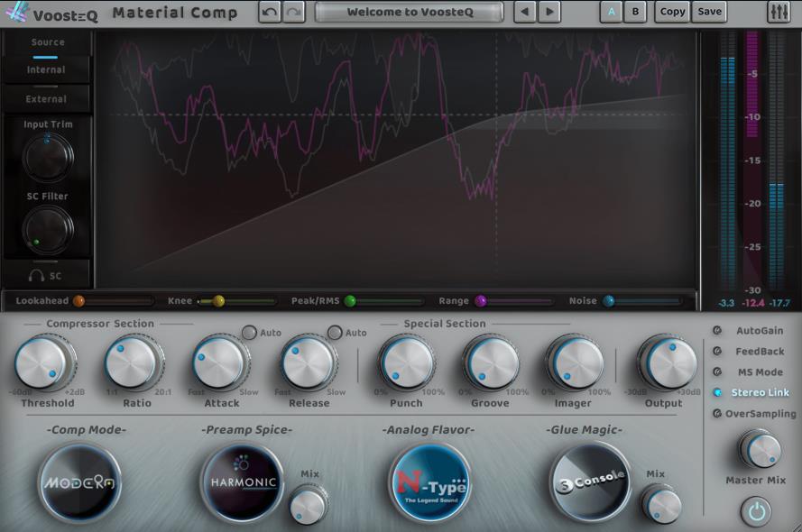The width and height of the screenshot is (802, 532).
Task: Click the redo arrow icon
Action: tap(292, 12)
